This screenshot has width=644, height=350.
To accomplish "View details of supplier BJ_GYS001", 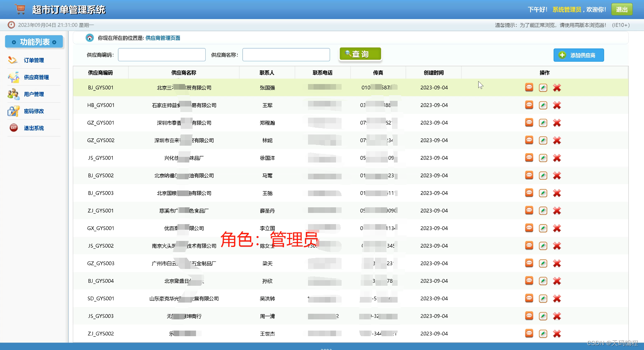I will click(x=529, y=87).
